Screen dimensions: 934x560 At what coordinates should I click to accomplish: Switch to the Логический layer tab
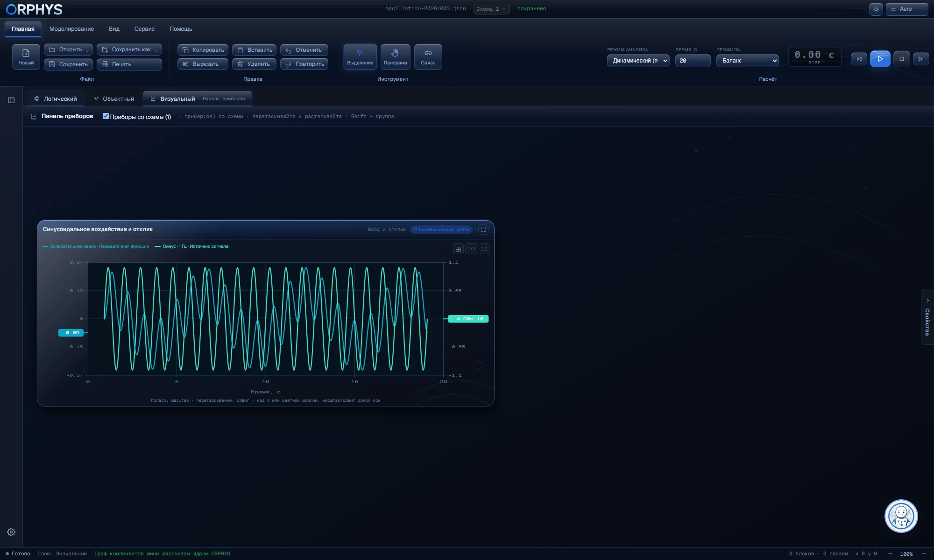coord(56,99)
